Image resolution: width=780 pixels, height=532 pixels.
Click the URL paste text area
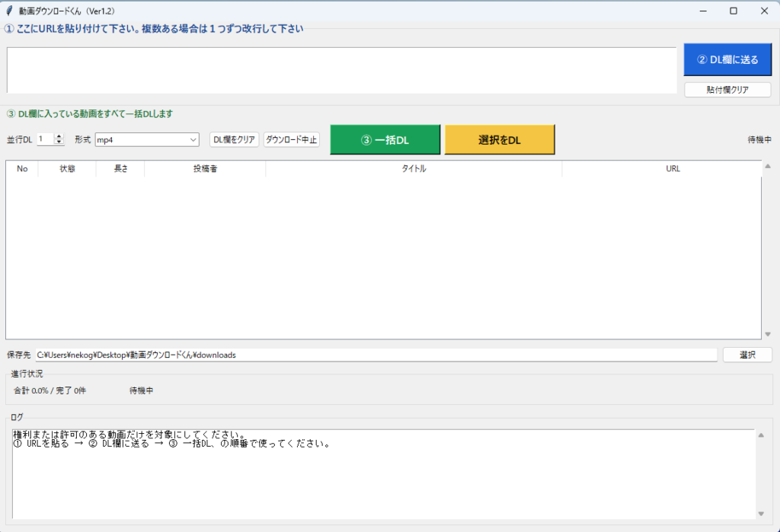[x=342, y=70]
